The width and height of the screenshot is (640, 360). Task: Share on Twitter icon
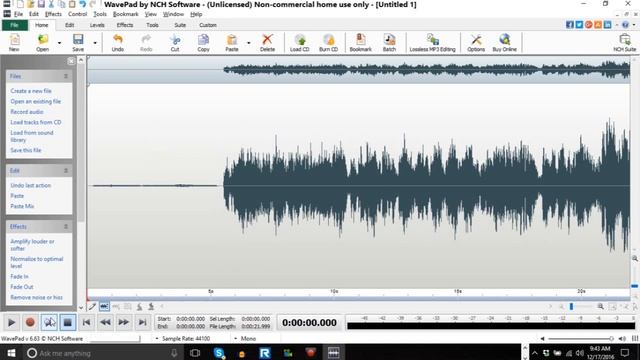579,25
